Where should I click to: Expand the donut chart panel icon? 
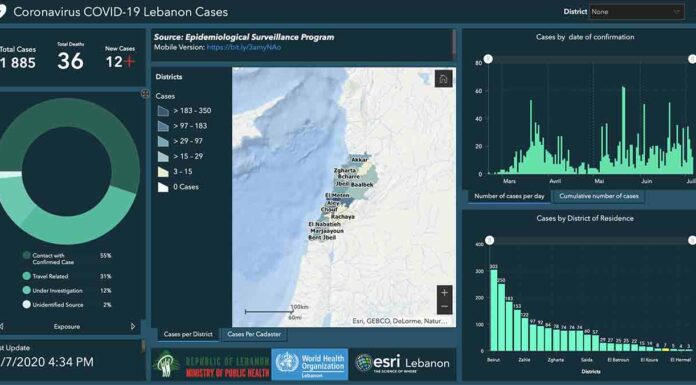tap(145, 93)
